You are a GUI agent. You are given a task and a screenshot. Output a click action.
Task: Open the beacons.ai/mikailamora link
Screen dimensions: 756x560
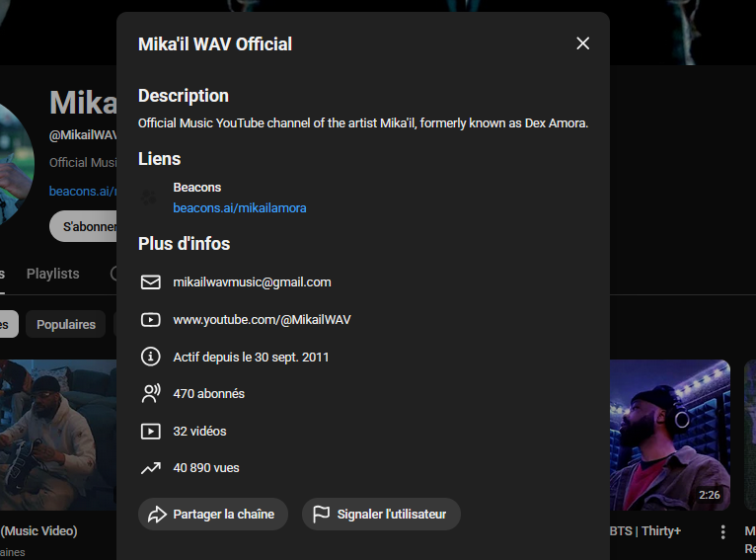[x=240, y=208]
